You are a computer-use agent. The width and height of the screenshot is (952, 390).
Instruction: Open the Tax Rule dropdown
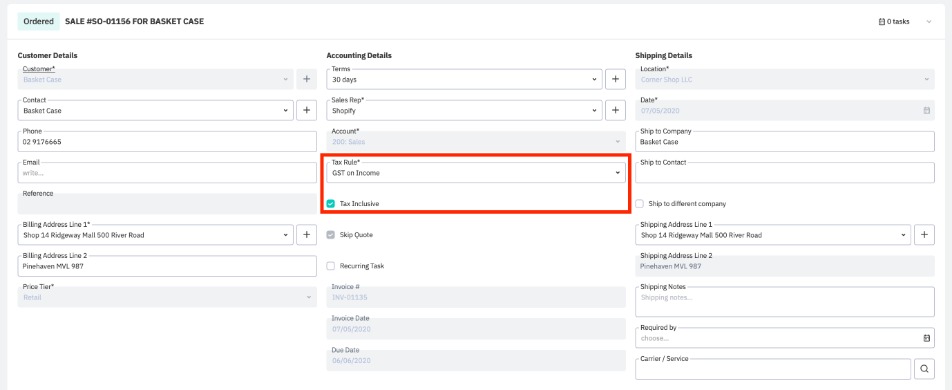(x=476, y=172)
